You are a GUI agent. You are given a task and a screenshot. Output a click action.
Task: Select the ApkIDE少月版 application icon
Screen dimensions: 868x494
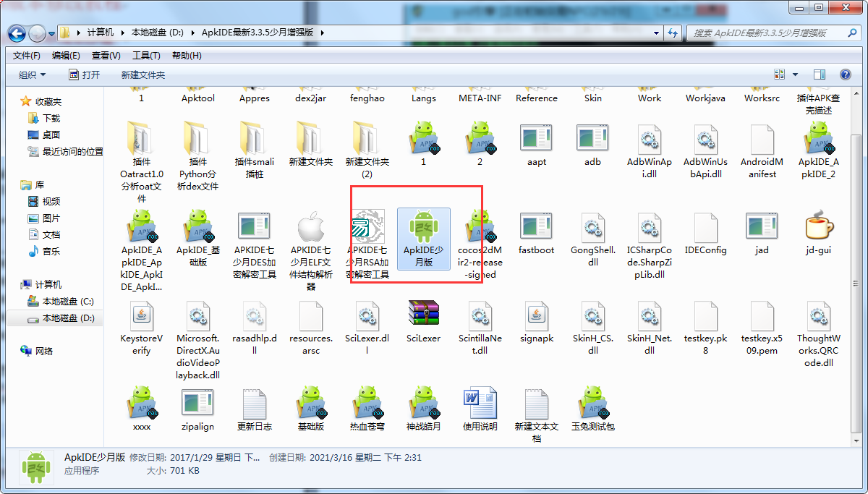pos(424,227)
